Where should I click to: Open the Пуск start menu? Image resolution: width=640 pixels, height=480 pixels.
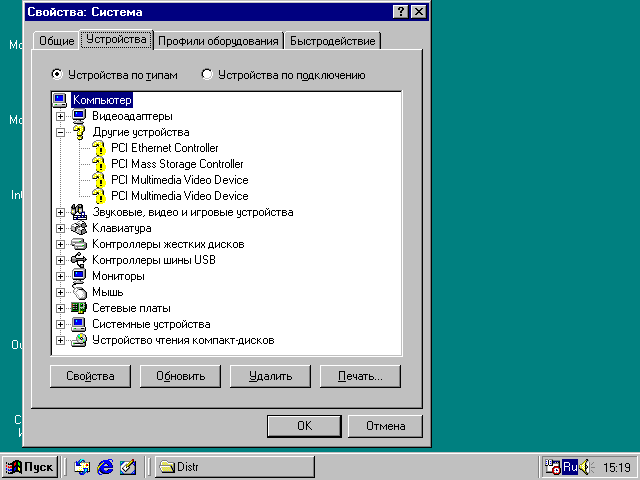click(x=29, y=467)
